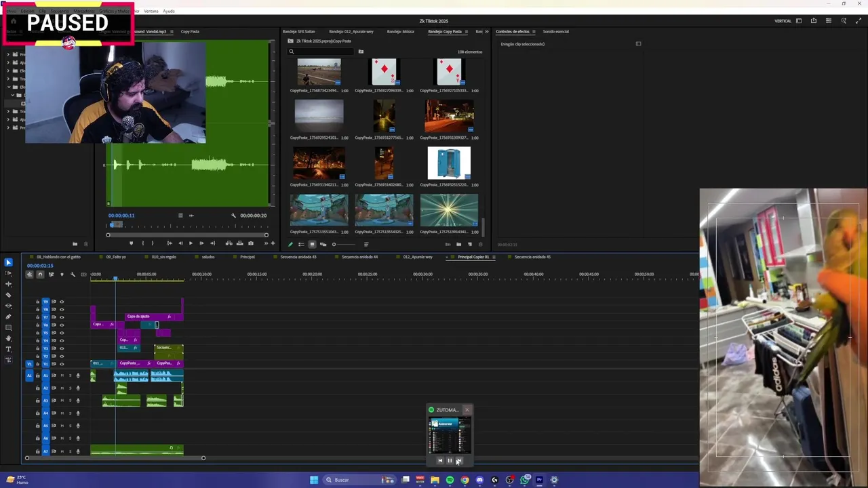Screen dimensions: 868x488
Task: Toggle sync lock on track V5
Action: tap(54, 333)
